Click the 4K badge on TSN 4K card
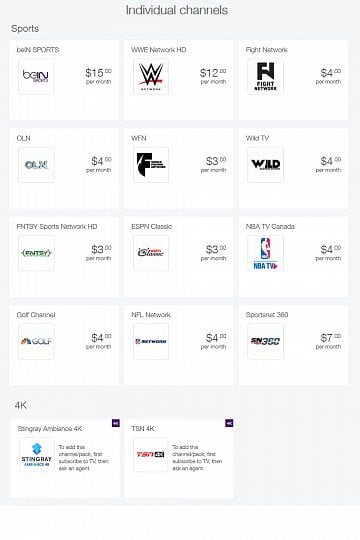Screen dimensions: 360x540 point(229,423)
